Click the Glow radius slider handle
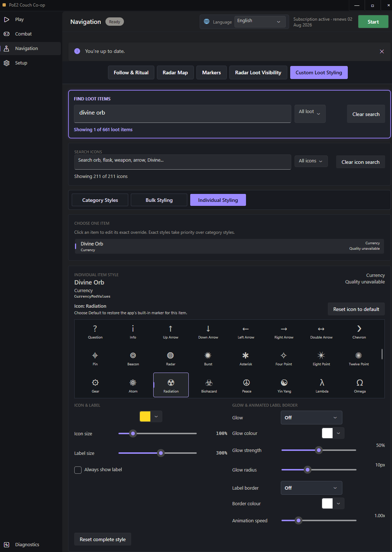392x552 pixels. (308, 470)
